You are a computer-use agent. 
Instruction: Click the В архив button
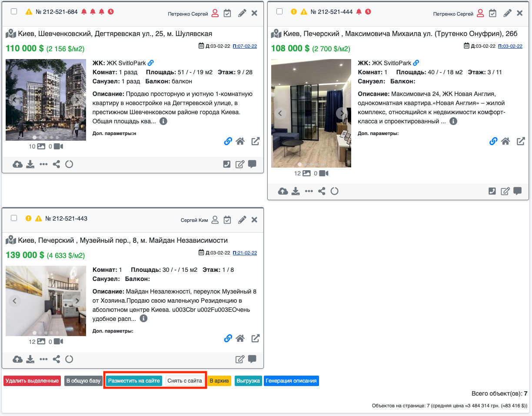click(219, 381)
